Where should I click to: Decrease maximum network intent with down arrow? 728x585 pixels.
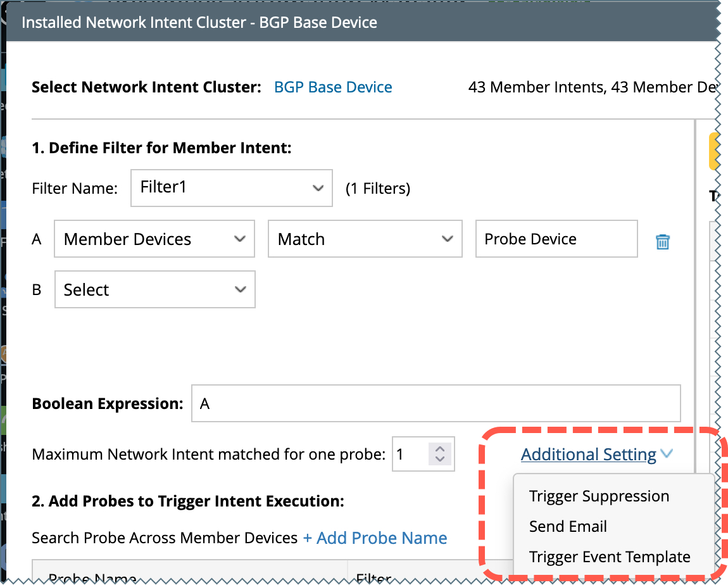coord(441,458)
